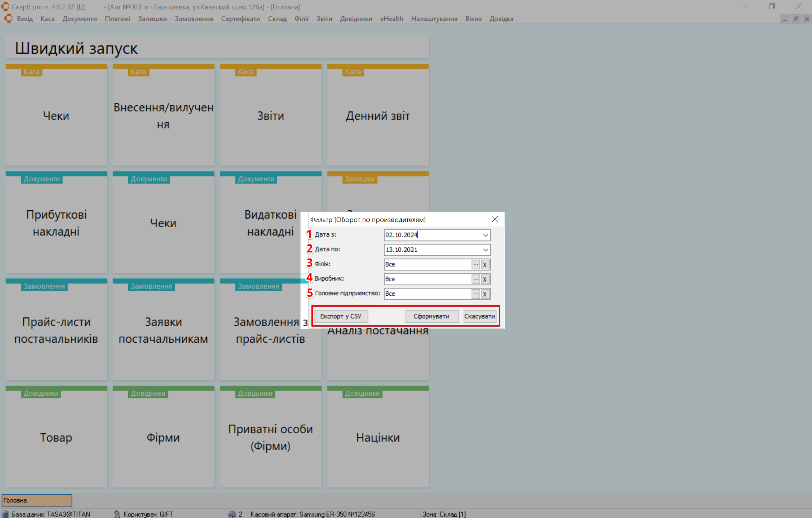
Task: Open the Звіти menu
Action: click(324, 19)
